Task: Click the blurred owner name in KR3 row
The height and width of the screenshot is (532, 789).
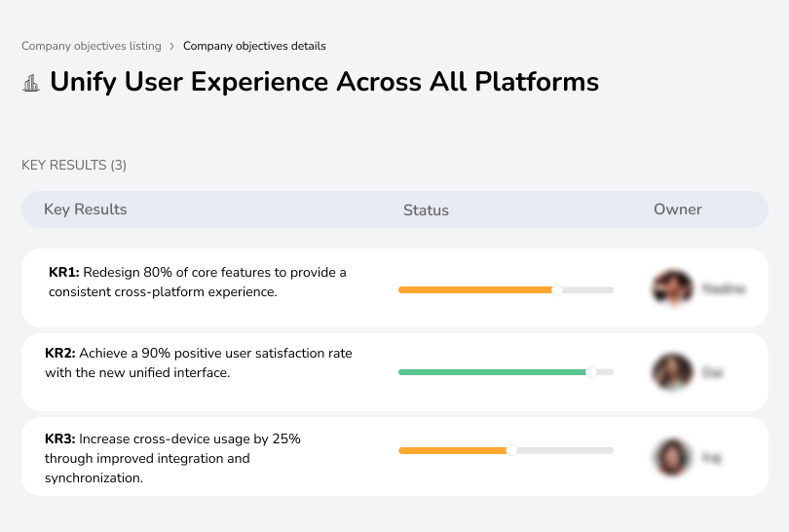Action: click(711, 458)
